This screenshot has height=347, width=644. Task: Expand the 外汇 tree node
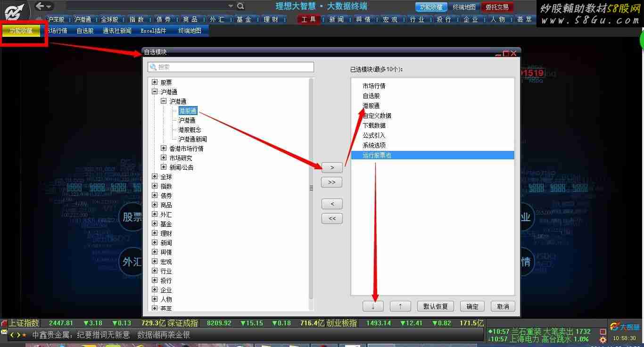[155, 214]
